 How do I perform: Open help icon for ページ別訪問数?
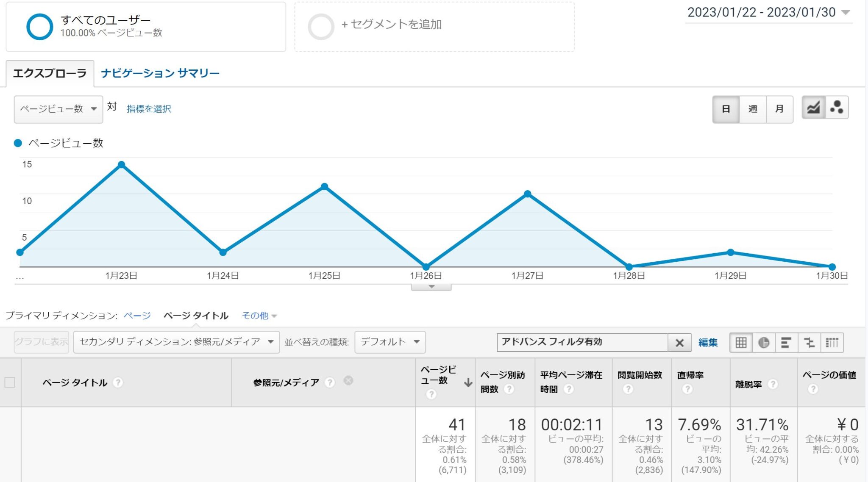(509, 389)
